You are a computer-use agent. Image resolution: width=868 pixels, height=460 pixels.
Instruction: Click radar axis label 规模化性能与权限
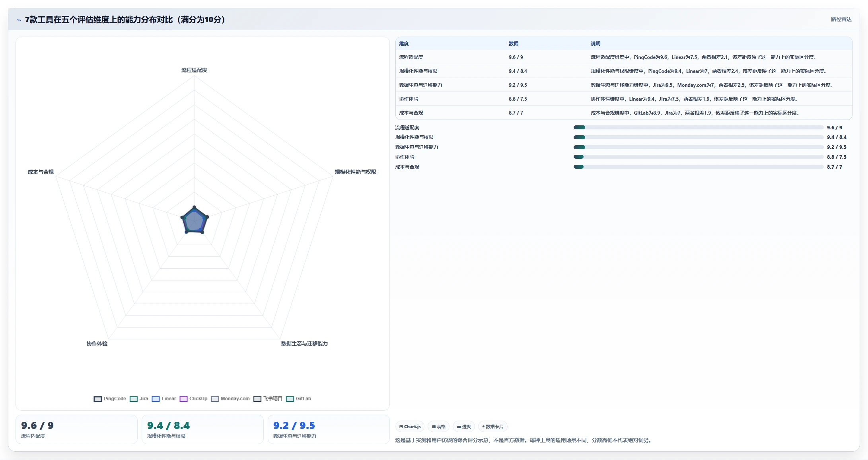click(x=355, y=172)
